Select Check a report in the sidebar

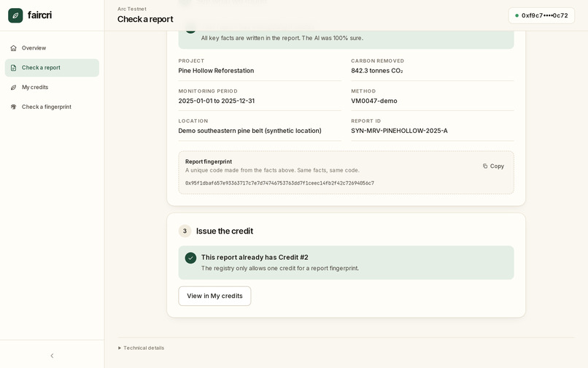52,68
